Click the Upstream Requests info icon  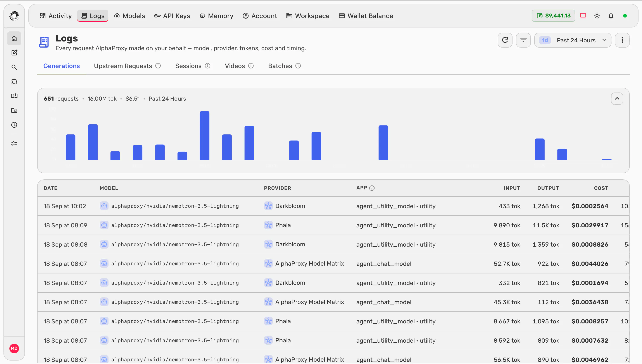[158, 66]
